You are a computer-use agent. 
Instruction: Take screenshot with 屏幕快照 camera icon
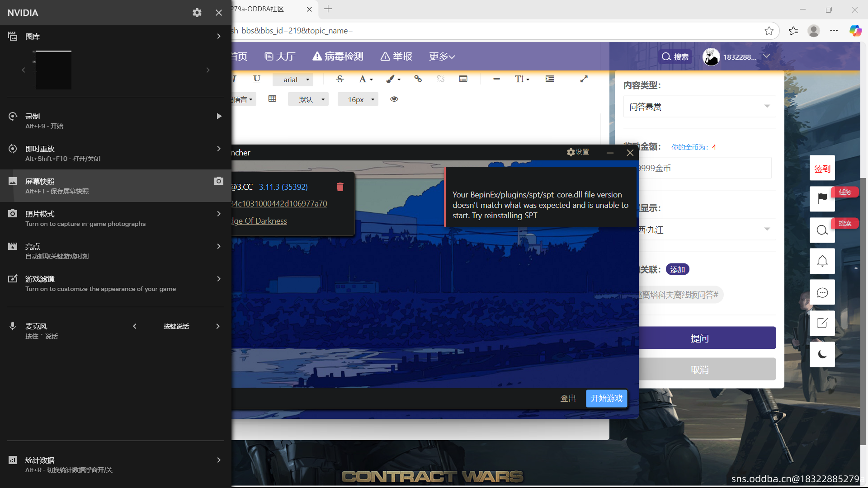[219, 181]
